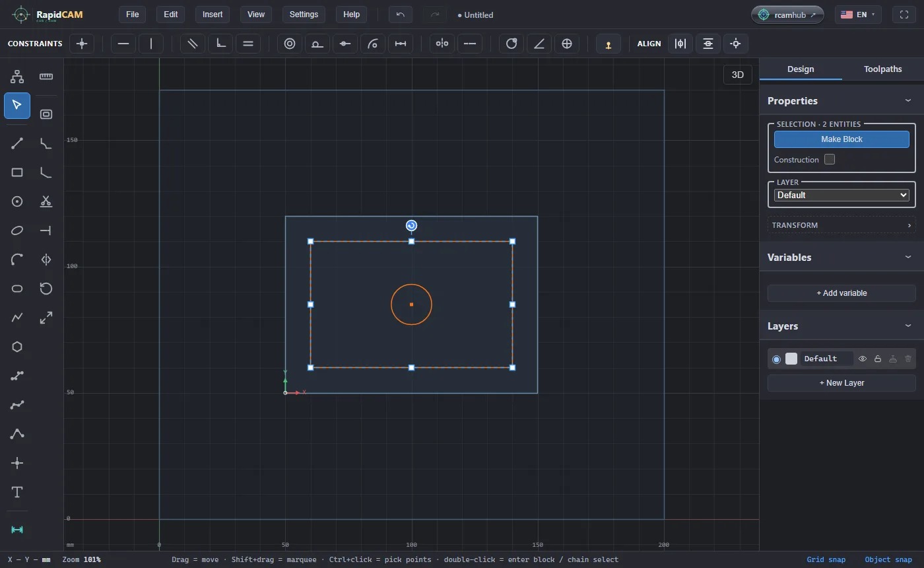
Task: Open the File menu
Action: (x=132, y=15)
